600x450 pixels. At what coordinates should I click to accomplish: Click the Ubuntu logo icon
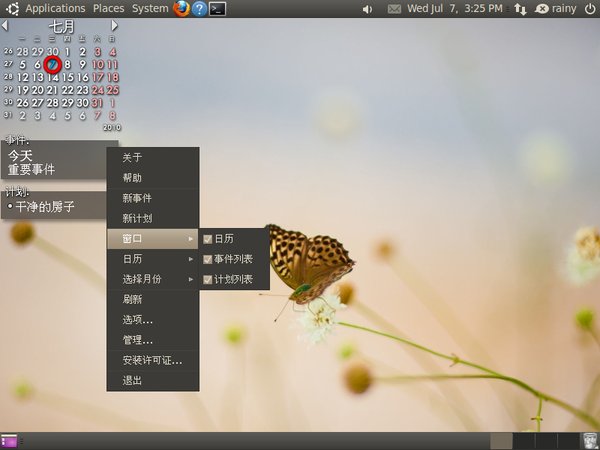pyautogui.click(x=12, y=8)
